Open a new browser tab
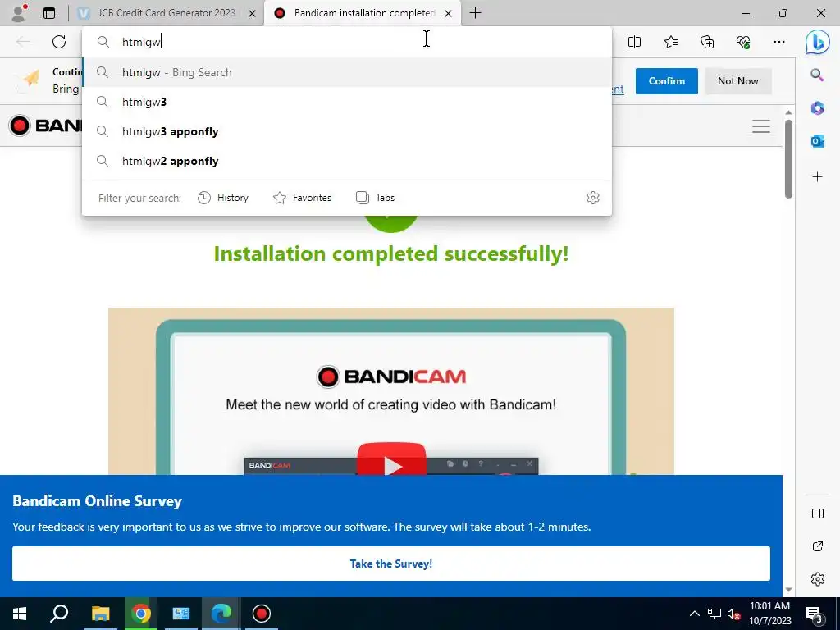This screenshot has width=840, height=630. tap(475, 13)
